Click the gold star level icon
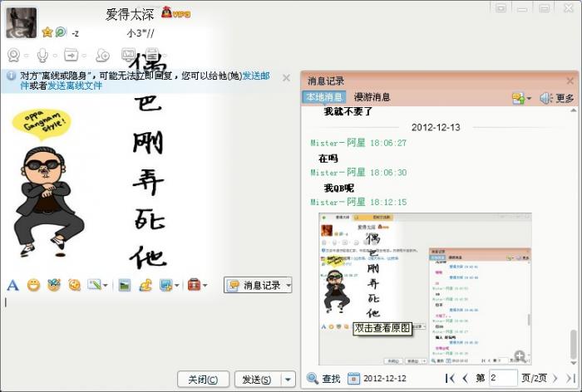 click(x=47, y=32)
